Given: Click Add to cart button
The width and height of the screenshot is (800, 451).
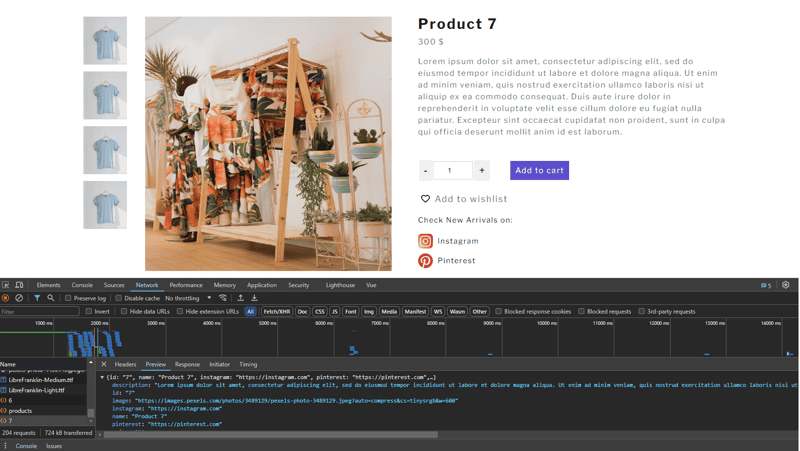Looking at the screenshot, I should point(539,170).
